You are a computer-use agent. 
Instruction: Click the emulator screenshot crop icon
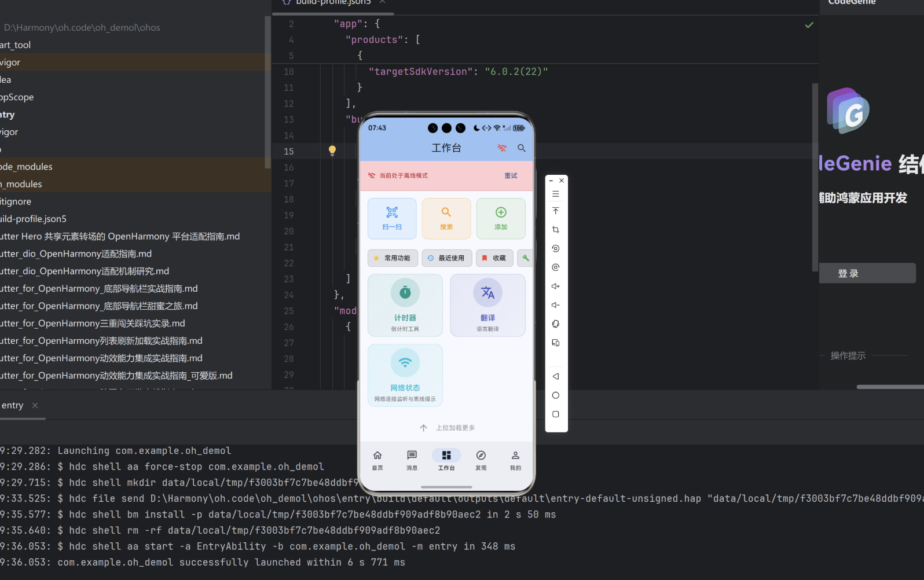[x=556, y=230]
